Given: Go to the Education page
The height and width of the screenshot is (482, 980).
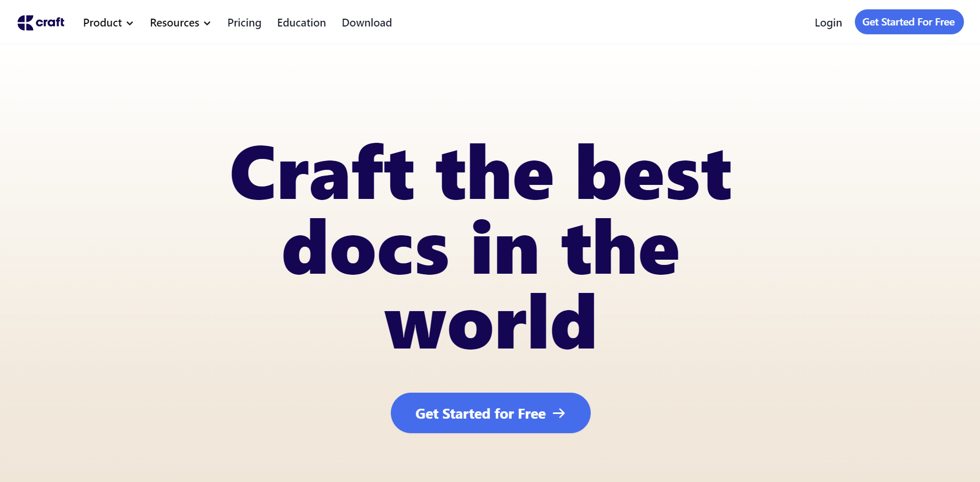Looking at the screenshot, I should click(x=302, y=23).
